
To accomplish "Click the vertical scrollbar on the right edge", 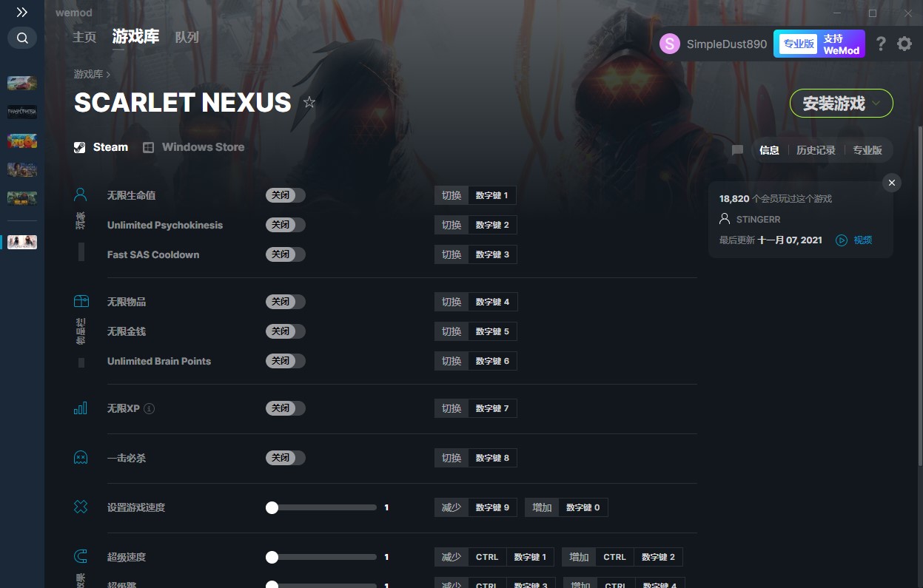I will (920, 296).
